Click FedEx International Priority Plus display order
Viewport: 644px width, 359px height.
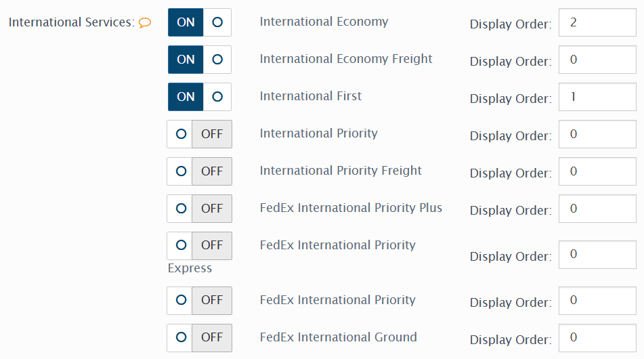597,209
